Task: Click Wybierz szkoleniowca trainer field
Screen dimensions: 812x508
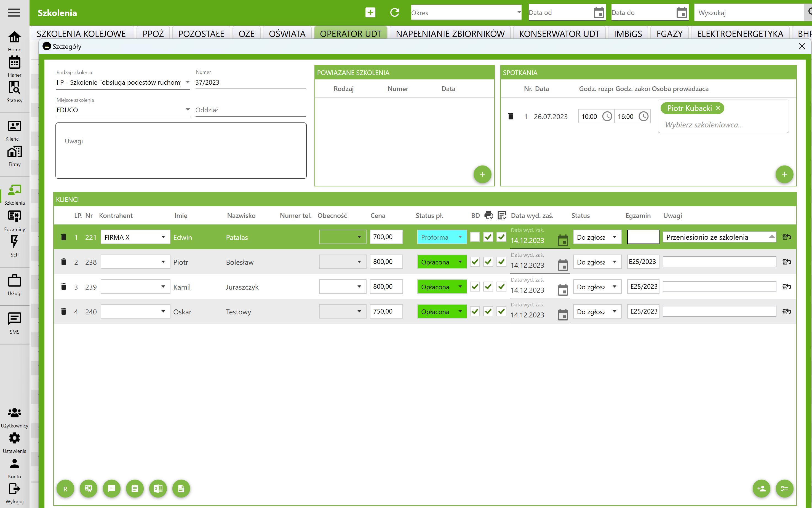Action: [x=723, y=125]
